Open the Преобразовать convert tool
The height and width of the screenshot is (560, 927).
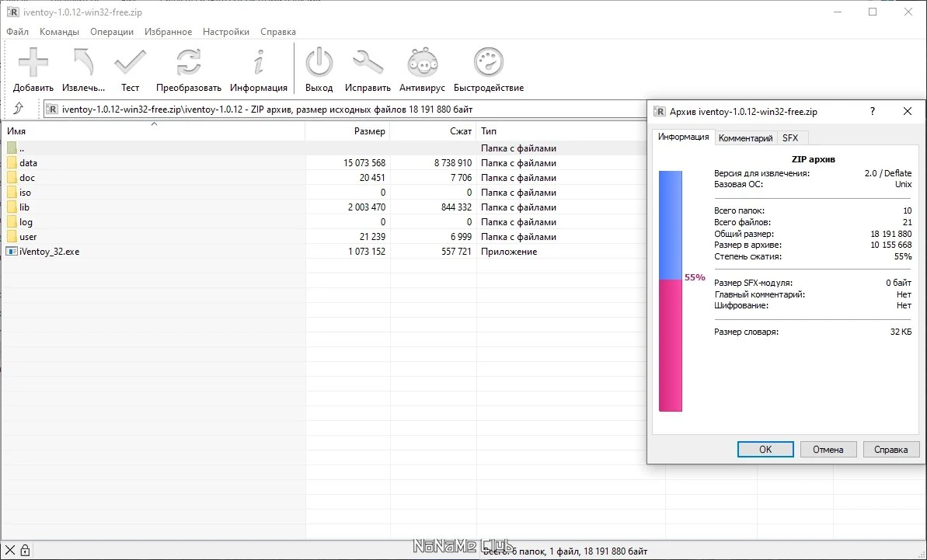(189, 63)
